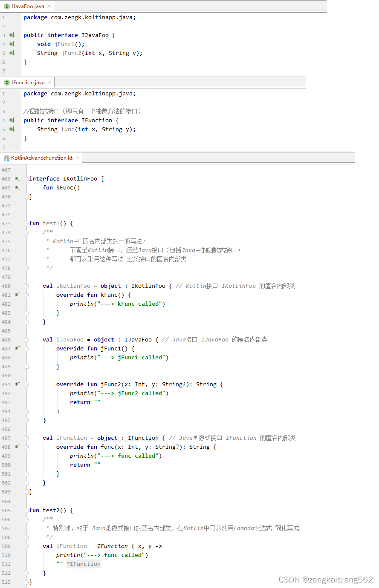This screenshot has width=379, height=588.
Task: Click the gutter icon beside String jFunc2 declaration
Action: point(12,53)
